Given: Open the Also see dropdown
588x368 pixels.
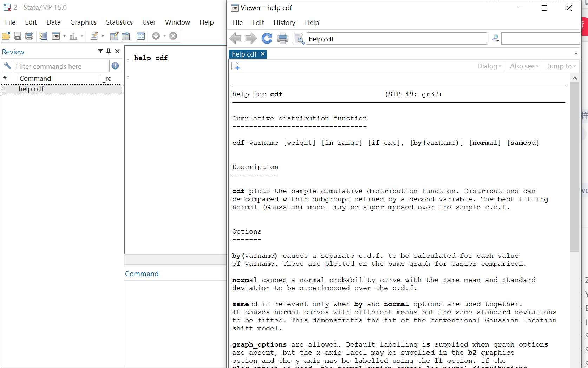Looking at the screenshot, I should point(523,66).
